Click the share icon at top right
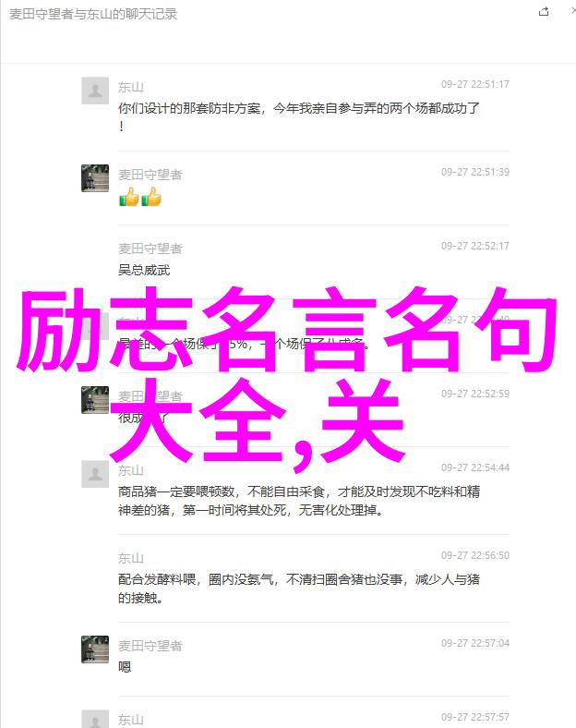The height and width of the screenshot is (728, 576). [544, 12]
